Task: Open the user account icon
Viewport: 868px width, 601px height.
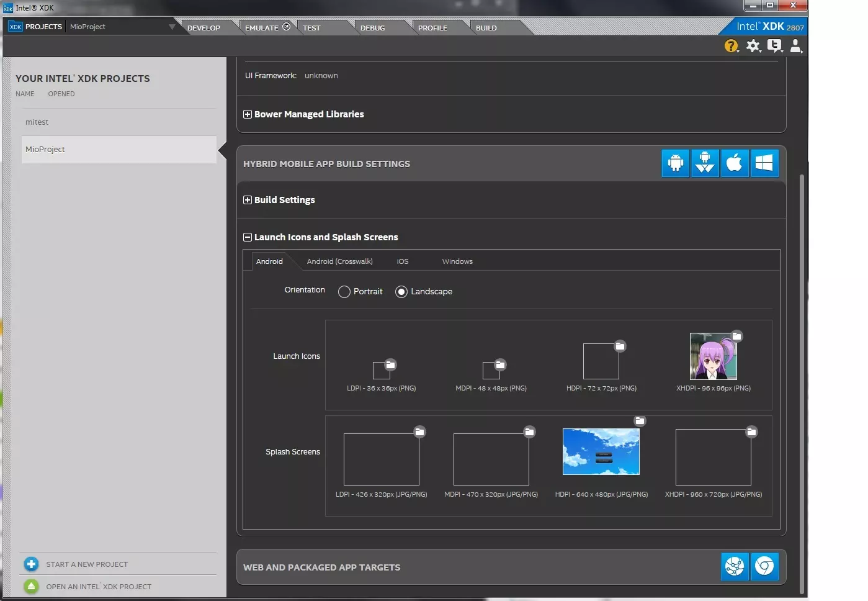Action: [796, 46]
